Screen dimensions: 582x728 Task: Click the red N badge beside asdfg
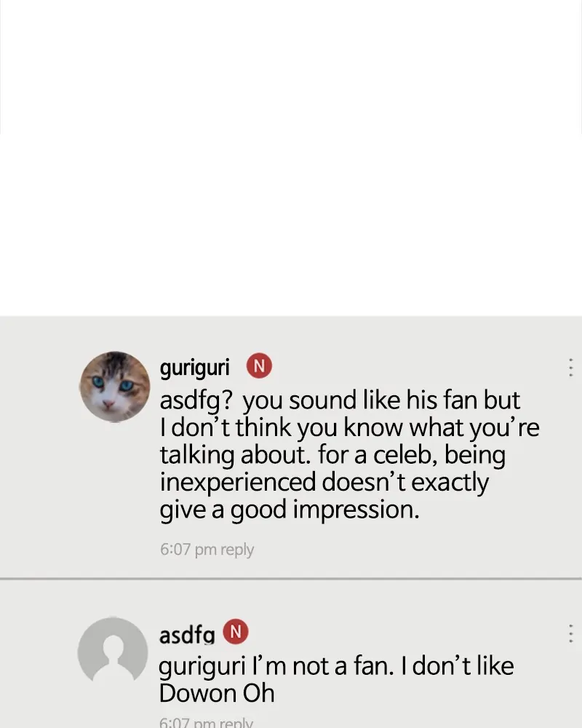(236, 632)
